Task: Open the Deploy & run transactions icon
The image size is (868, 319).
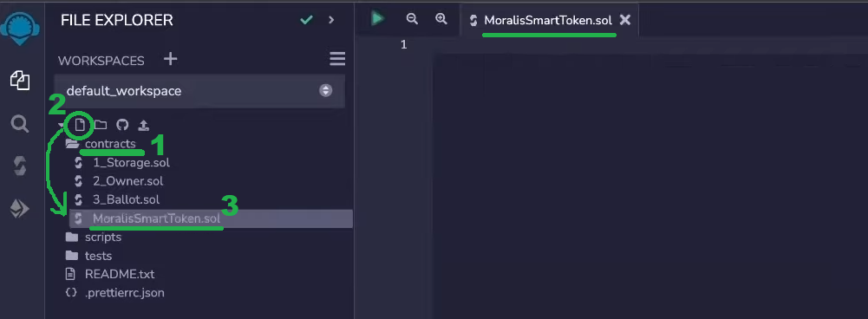Action: tap(20, 209)
